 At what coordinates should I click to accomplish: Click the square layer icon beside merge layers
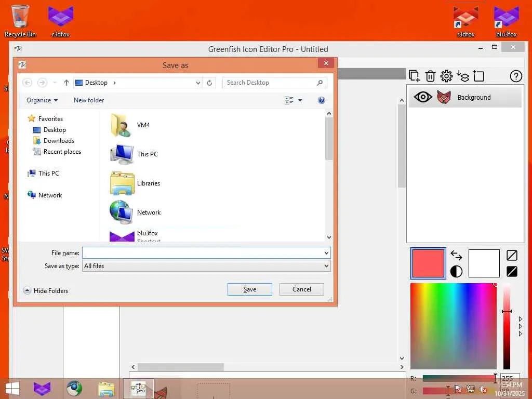click(478, 76)
